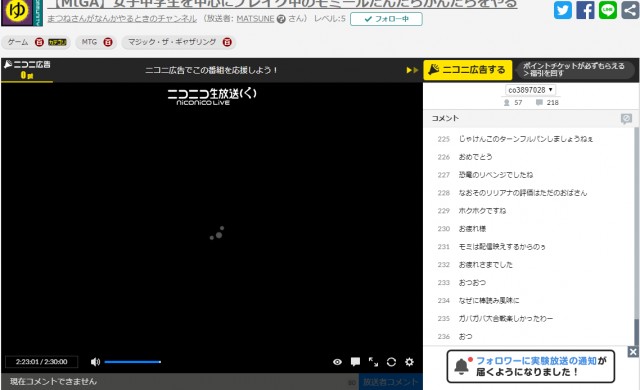The width and height of the screenshot is (640, 390).
Task: Toggle the フォロー中 follow button
Action: pos(386,19)
